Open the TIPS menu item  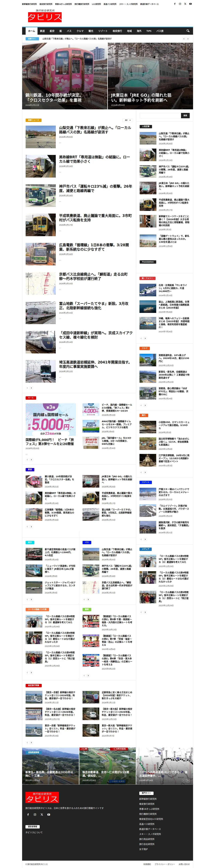point(149,31)
